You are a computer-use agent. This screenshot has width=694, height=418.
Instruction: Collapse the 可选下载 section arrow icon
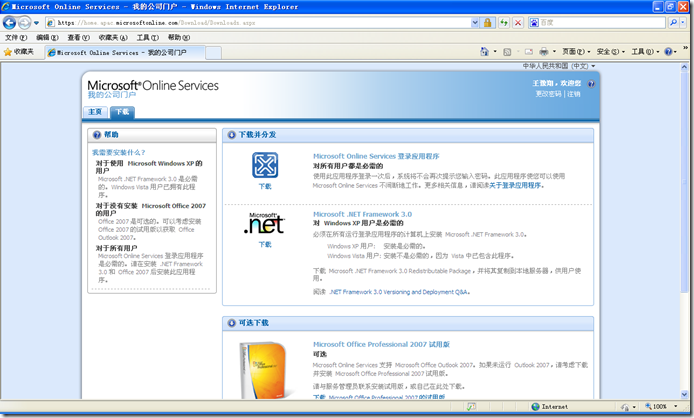231,323
